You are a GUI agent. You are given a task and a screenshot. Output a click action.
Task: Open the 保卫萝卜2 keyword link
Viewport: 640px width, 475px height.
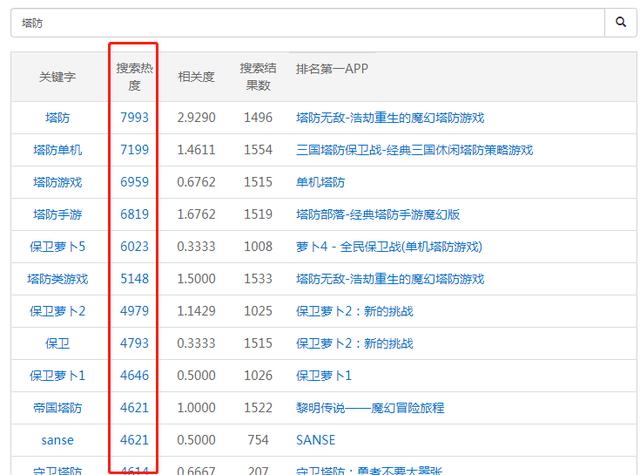pos(58,311)
